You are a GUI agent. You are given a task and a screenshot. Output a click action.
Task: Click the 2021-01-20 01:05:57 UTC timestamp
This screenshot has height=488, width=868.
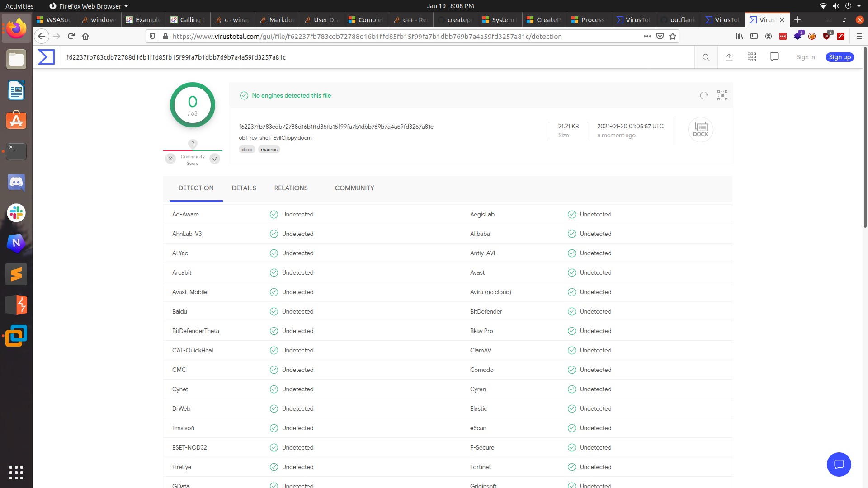point(630,126)
